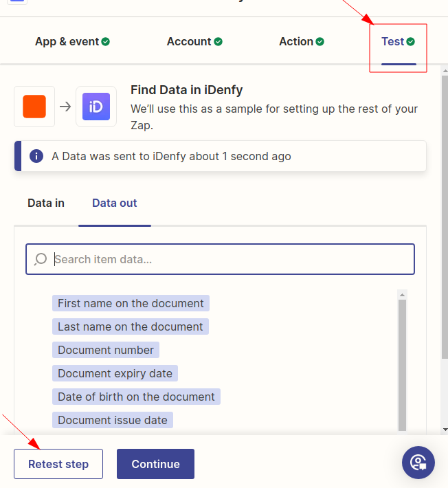Click the orange trigger app icon
The width and height of the screenshot is (448, 488).
coord(34,107)
